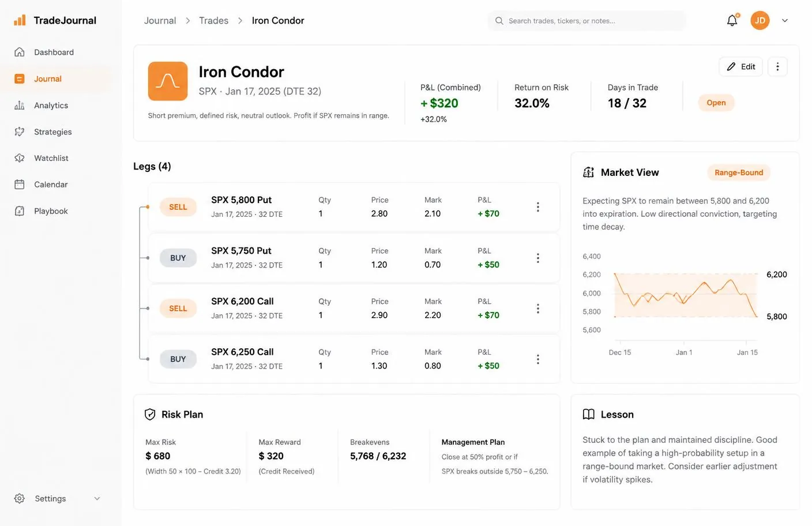Click SELL badge on SPX 6,200 Call

pyautogui.click(x=178, y=309)
